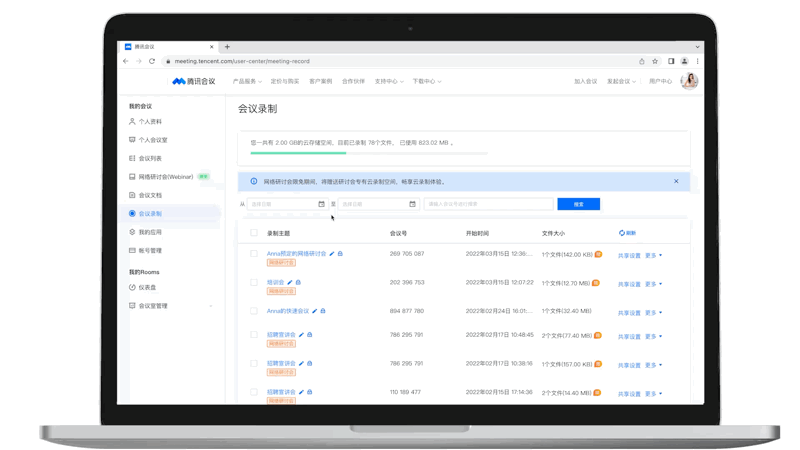Check the box for Anna预定的网络研讨会 row
Viewport: 800px width, 450px height.
(254, 254)
